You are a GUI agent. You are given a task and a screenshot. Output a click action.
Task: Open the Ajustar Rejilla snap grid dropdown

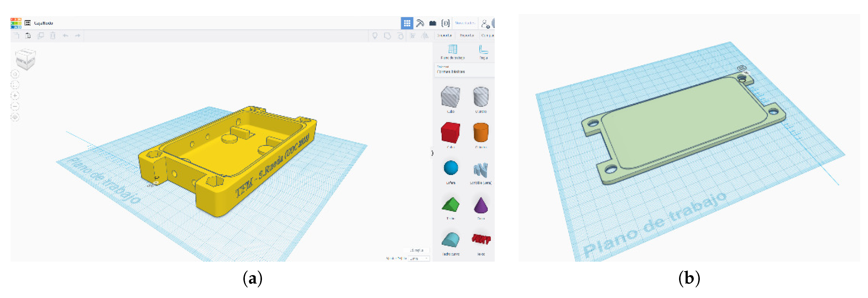pyautogui.click(x=419, y=259)
